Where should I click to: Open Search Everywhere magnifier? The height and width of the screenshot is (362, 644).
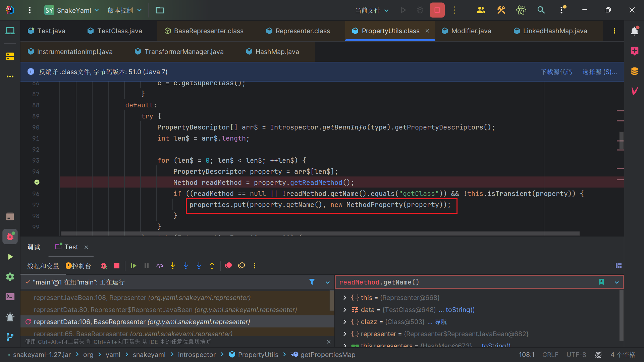[x=541, y=10]
